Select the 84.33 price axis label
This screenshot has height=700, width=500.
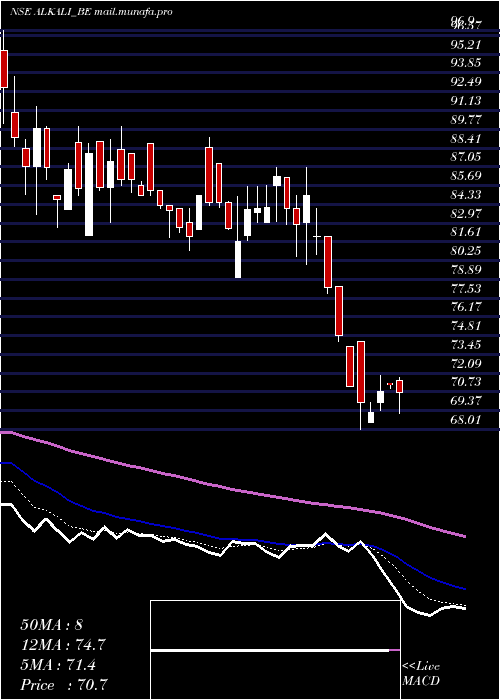click(x=466, y=195)
